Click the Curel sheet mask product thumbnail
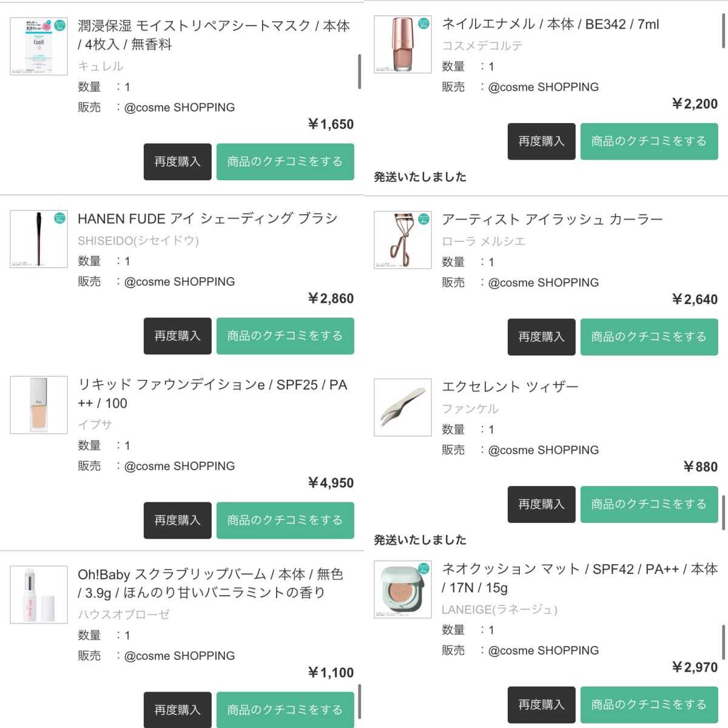The height and width of the screenshot is (728, 728). (39, 46)
